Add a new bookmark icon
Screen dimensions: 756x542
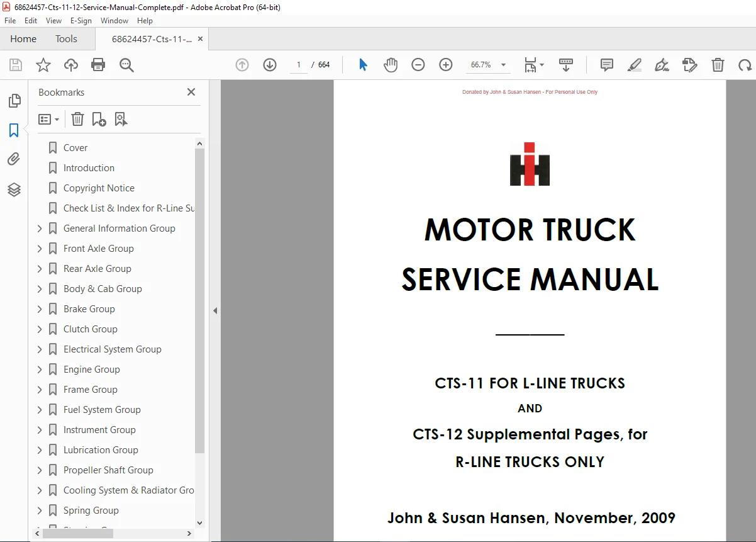click(99, 119)
